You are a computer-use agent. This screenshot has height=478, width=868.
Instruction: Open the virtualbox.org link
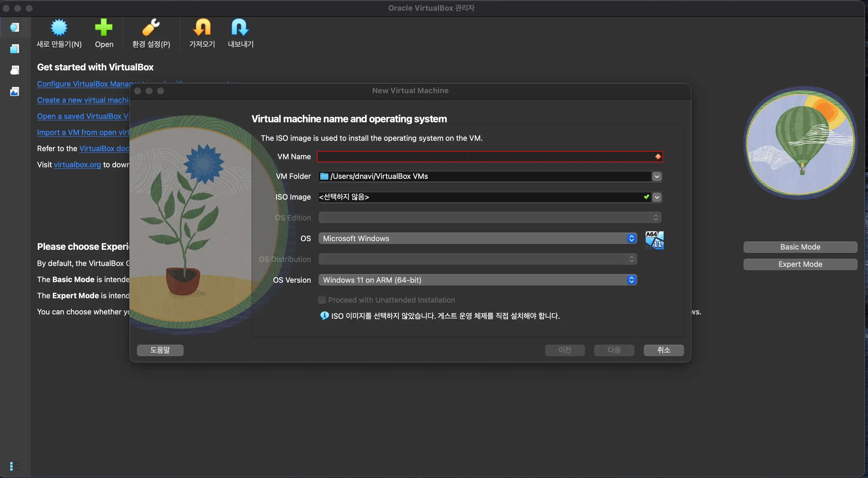pyautogui.click(x=77, y=164)
